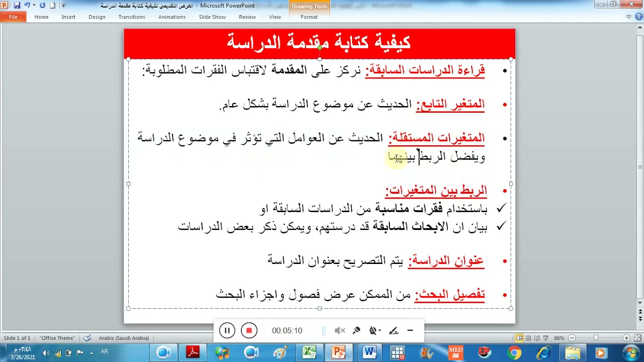
Task: Switch to Normal view
Action: 519,338
